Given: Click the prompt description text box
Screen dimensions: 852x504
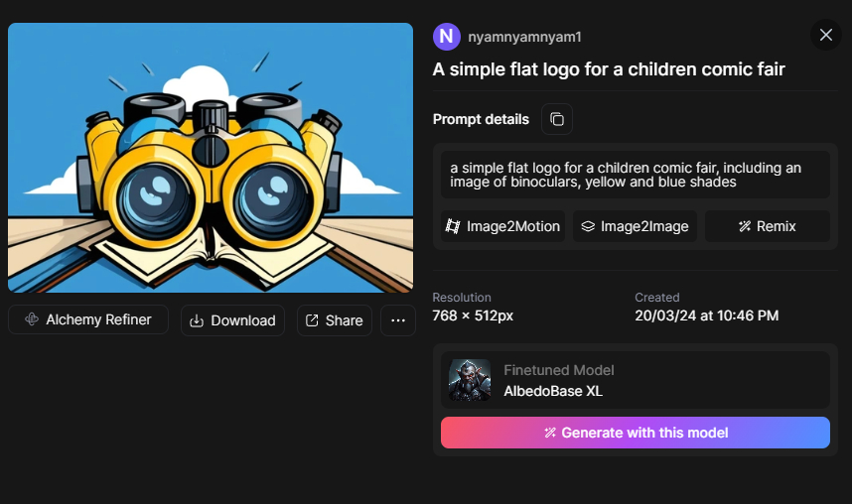Looking at the screenshot, I should click(x=636, y=175).
